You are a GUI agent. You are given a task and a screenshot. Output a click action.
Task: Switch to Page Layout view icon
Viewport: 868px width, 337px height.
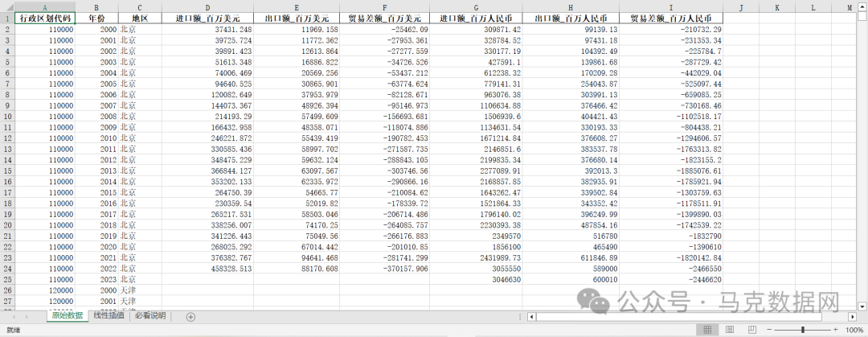click(730, 330)
